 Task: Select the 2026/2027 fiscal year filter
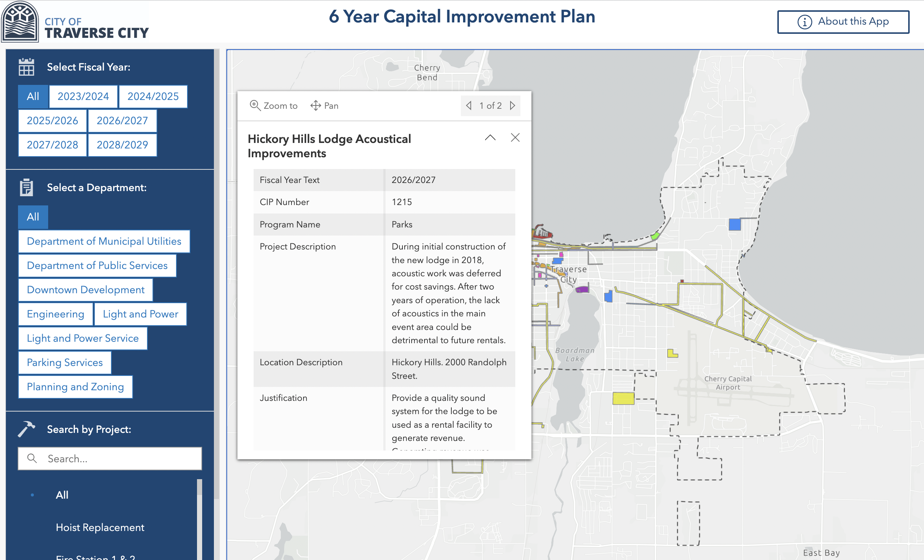point(122,120)
